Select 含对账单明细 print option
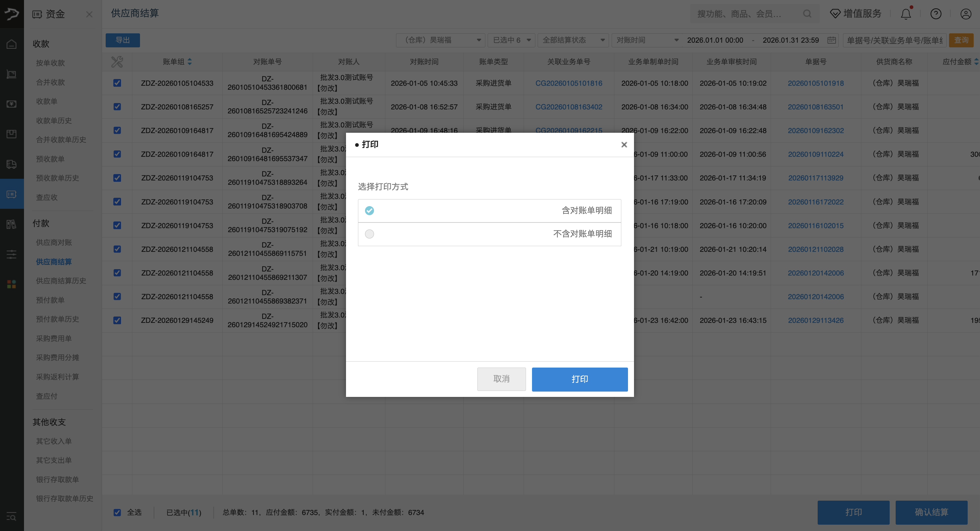This screenshot has width=980, height=531. tap(369, 210)
